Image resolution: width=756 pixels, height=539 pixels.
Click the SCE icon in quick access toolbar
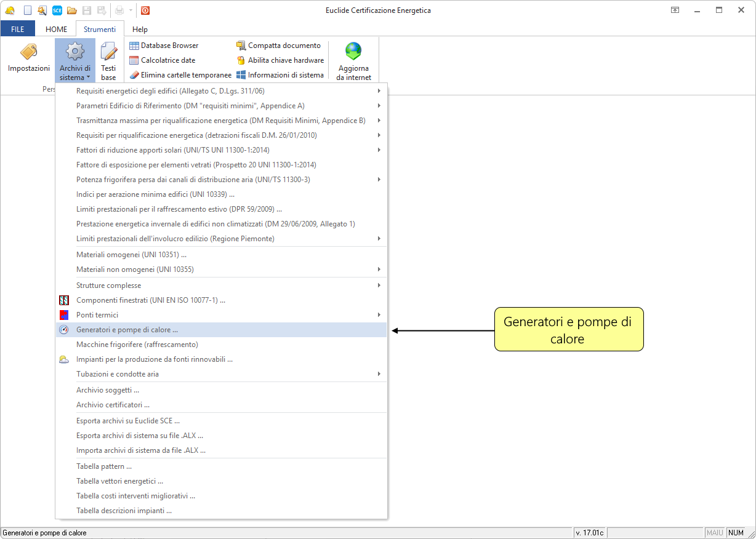(x=57, y=10)
